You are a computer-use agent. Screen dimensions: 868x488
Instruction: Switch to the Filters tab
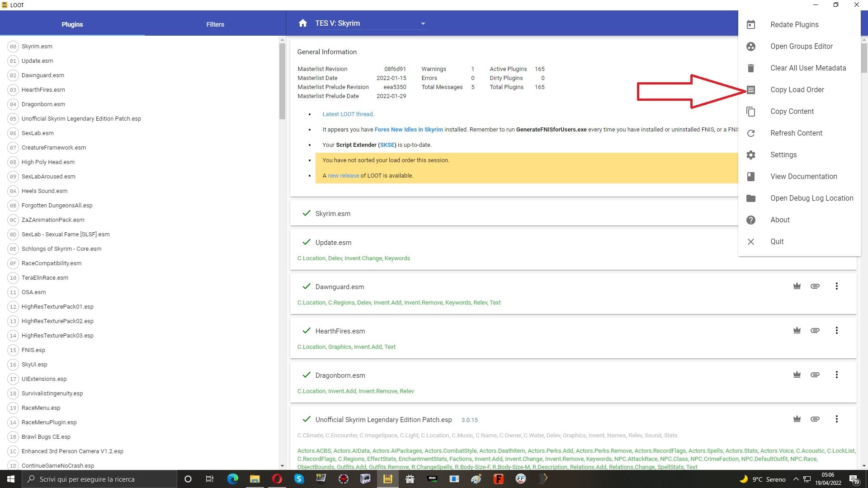coord(215,24)
